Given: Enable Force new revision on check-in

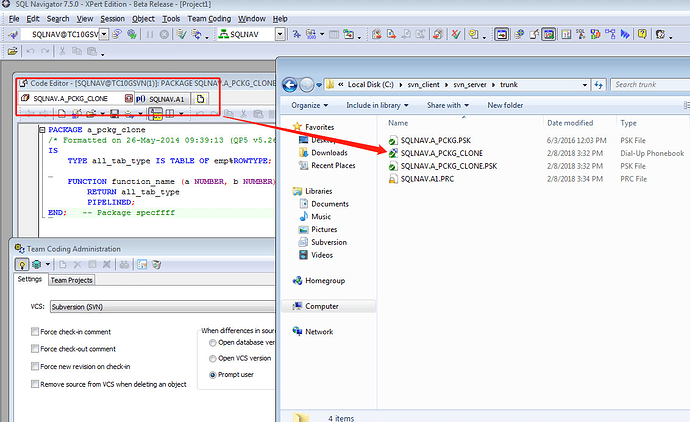Looking at the screenshot, I should 35,366.
